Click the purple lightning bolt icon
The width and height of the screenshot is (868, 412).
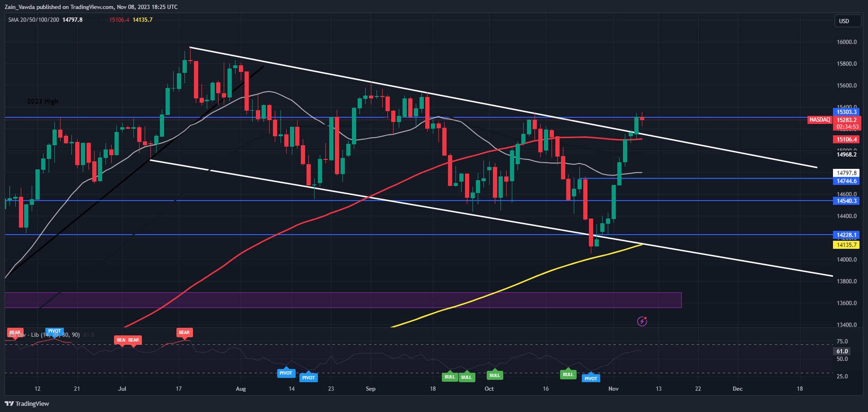(642, 322)
